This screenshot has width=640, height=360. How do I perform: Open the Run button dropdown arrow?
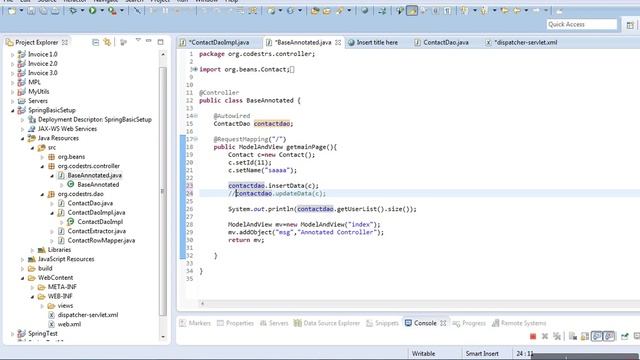(102, 11)
